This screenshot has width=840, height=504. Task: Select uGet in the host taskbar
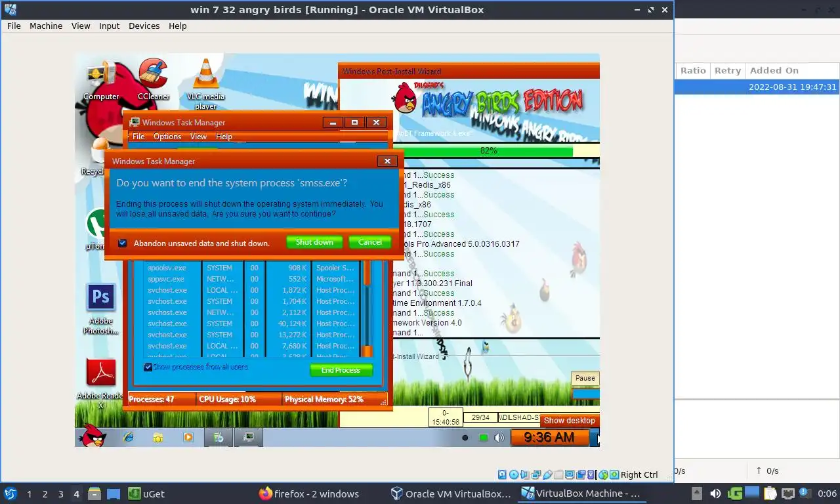(x=146, y=493)
